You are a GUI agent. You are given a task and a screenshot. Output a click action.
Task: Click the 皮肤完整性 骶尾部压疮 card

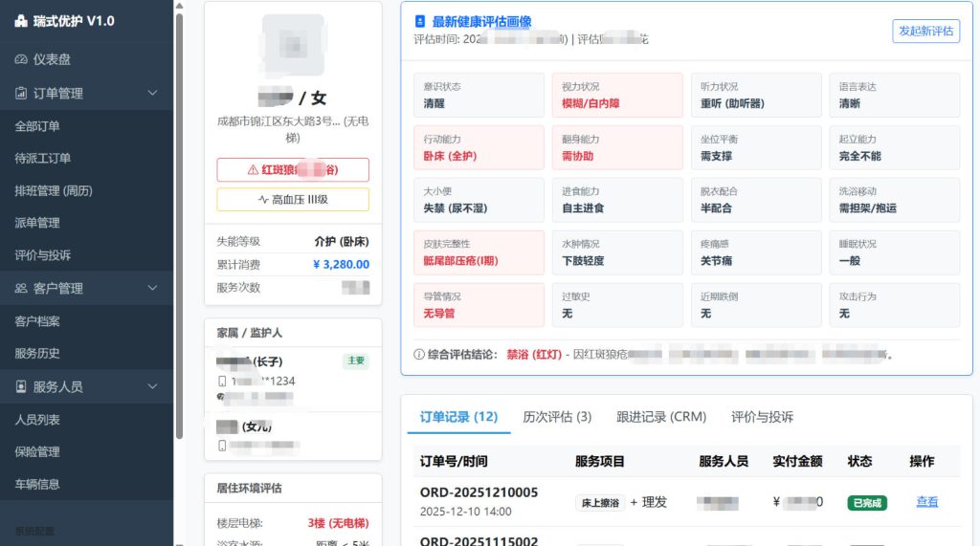pyautogui.click(x=479, y=252)
